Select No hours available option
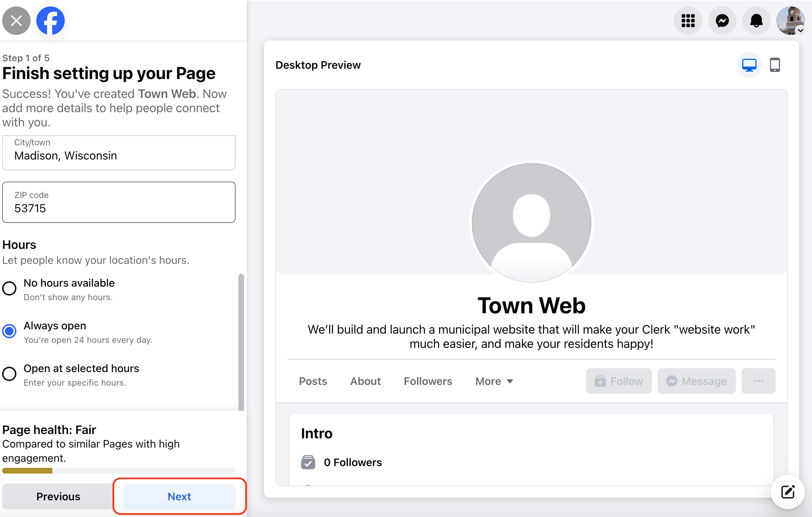812x517 pixels. (9, 288)
